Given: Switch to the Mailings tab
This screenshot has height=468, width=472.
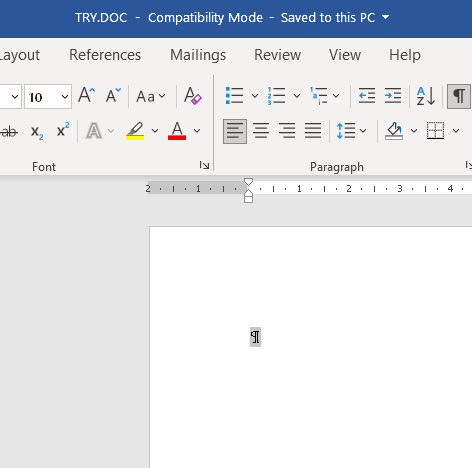Looking at the screenshot, I should (198, 55).
